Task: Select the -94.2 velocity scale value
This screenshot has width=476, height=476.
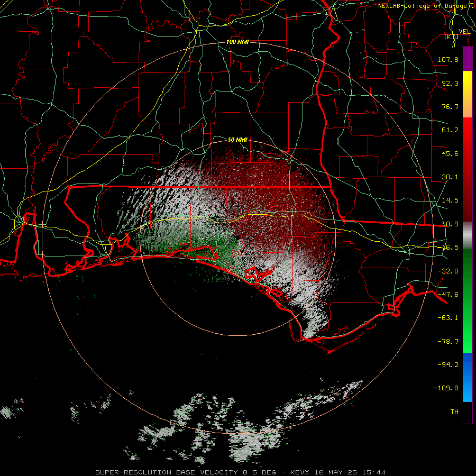Action: tap(448, 365)
